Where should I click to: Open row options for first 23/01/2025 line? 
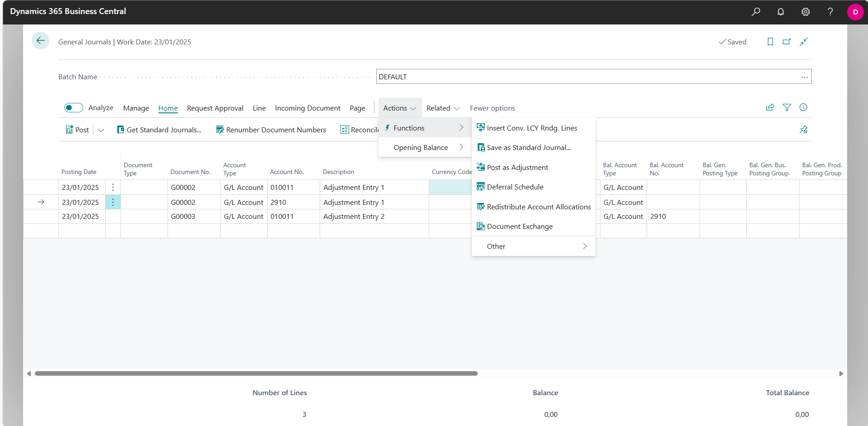(113, 187)
